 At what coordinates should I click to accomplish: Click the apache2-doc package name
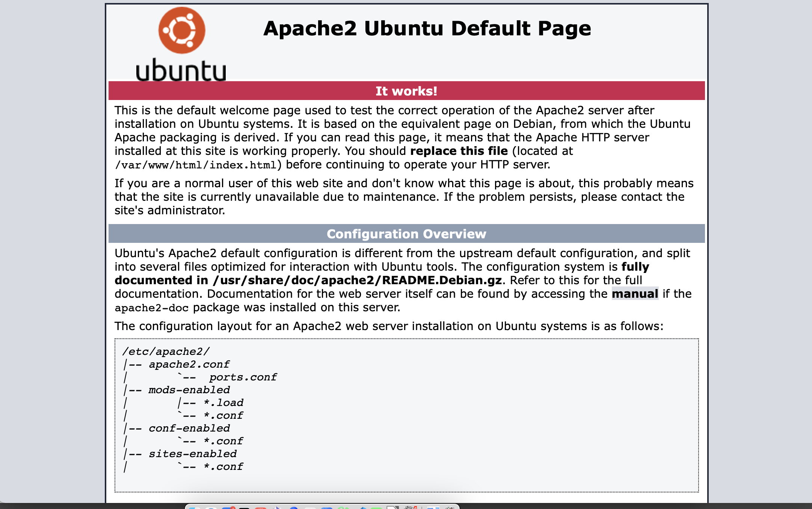[x=151, y=308]
